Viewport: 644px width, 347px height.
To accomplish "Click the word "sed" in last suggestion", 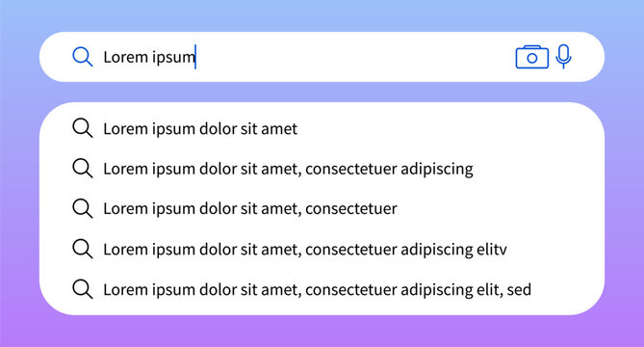I will click(519, 289).
